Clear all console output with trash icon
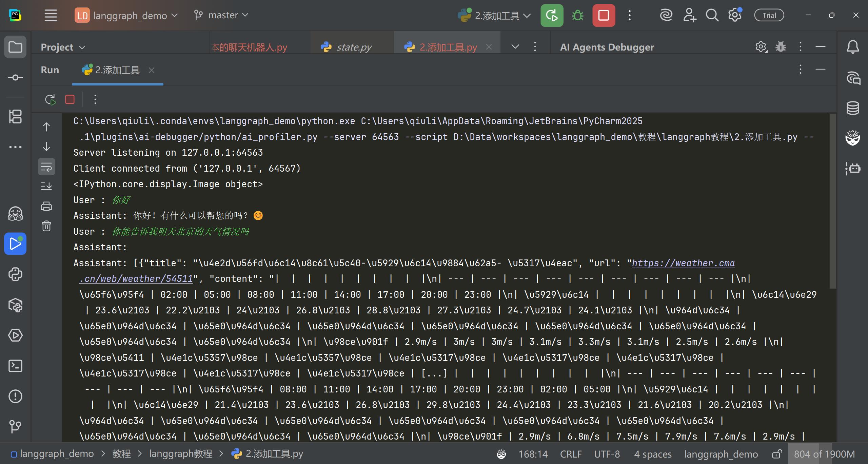868x464 pixels. pyautogui.click(x=46, y=226)
